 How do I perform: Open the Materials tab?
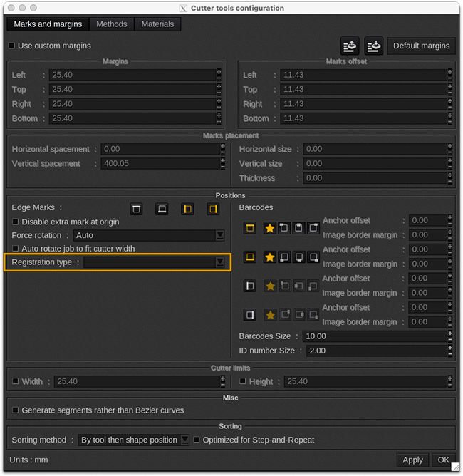[x=157, y=24]
